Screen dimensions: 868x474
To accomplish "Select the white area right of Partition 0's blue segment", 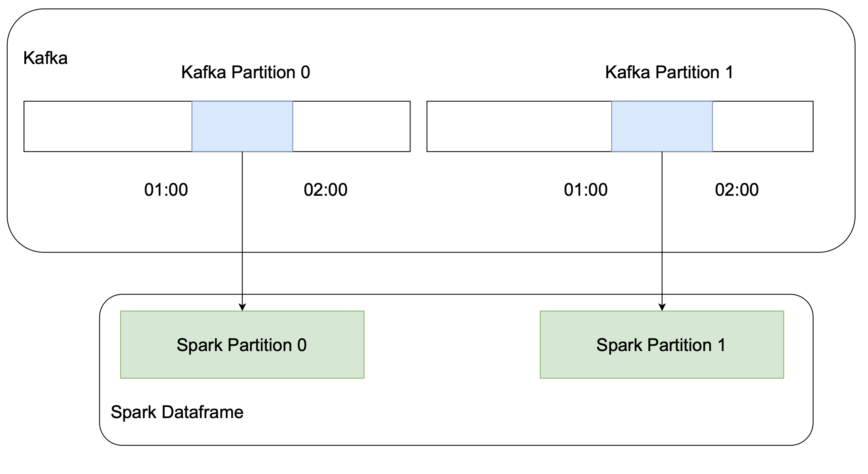I will tap(351, 126).
